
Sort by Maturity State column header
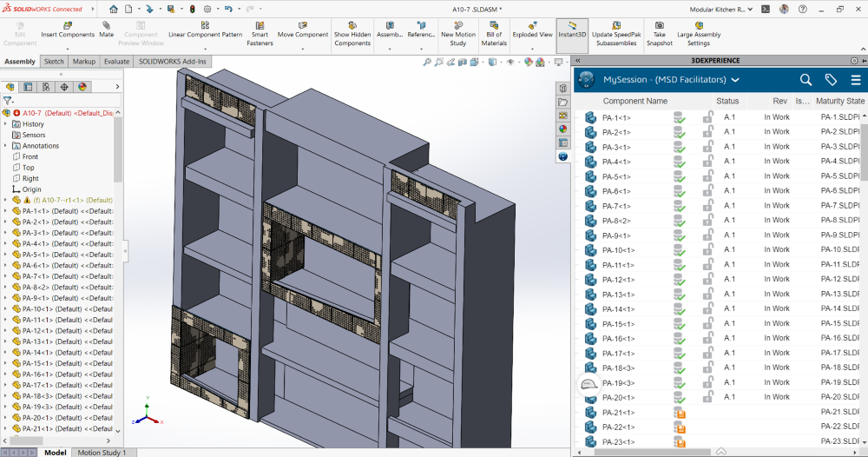pyautogui.click(x=839, y=101)
